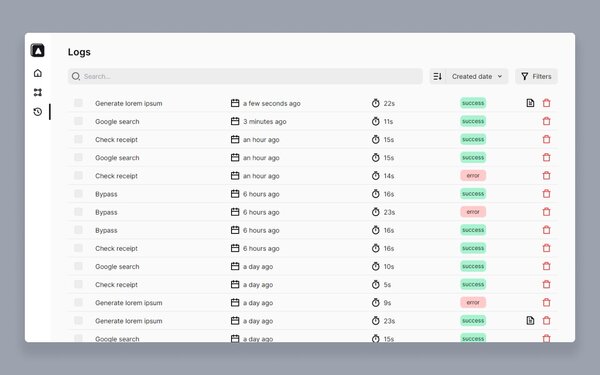Screen dimensions: 600x375
Task: Delete the 23s Generate lorem ipsum success log
Action: (x=546, y=321)
